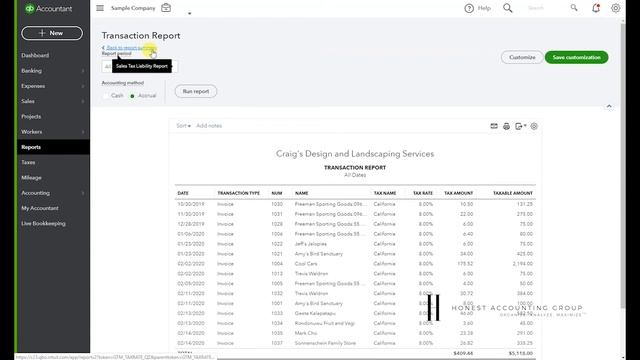640x360 pixels.
Task: Click Save customization button
Action: (576, 57)
